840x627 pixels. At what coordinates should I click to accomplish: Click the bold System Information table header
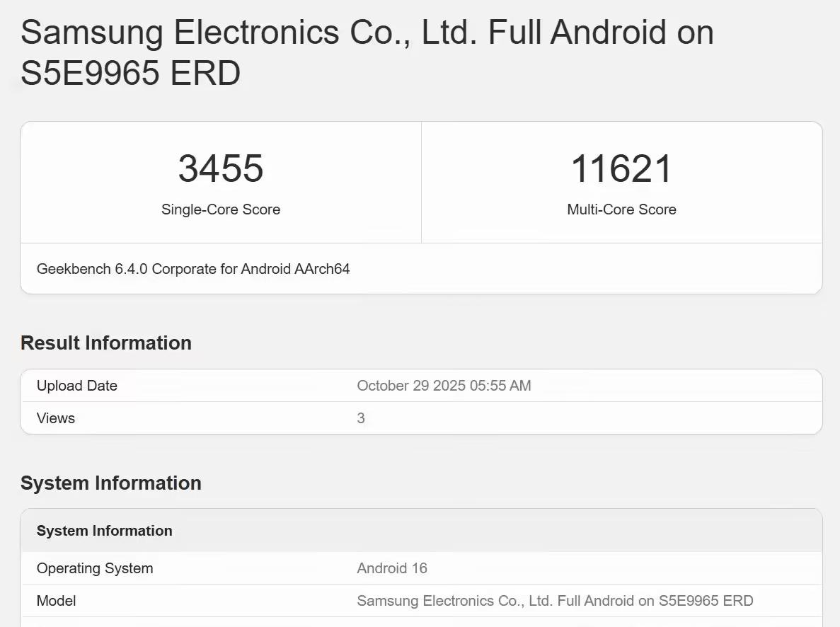[105, 531]
